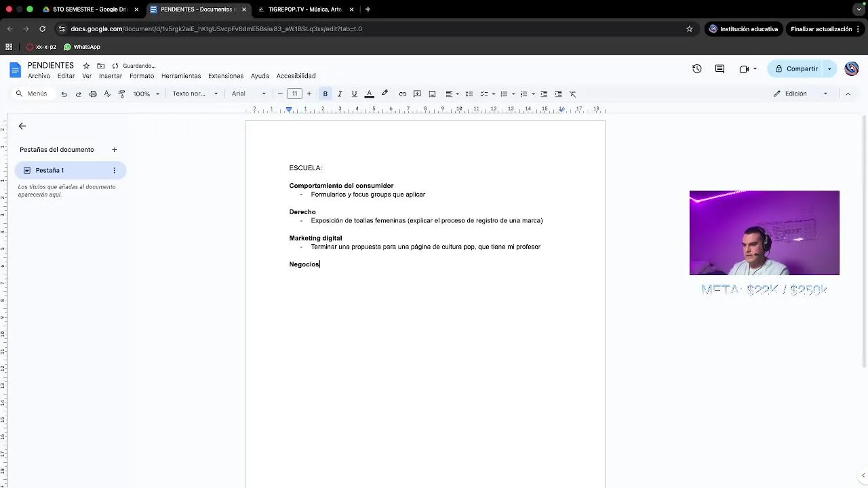The height and width of the screenshot is (488, 868).
Task: Add a new document tab
Action: pyautogui.click(x=114, y=150)
